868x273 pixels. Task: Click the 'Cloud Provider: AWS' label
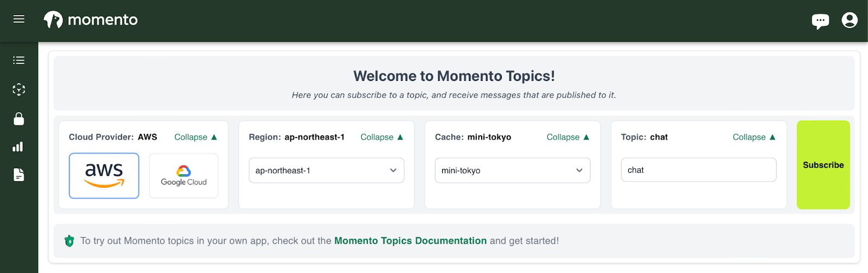pyautogui.click(x=113, y=137)
